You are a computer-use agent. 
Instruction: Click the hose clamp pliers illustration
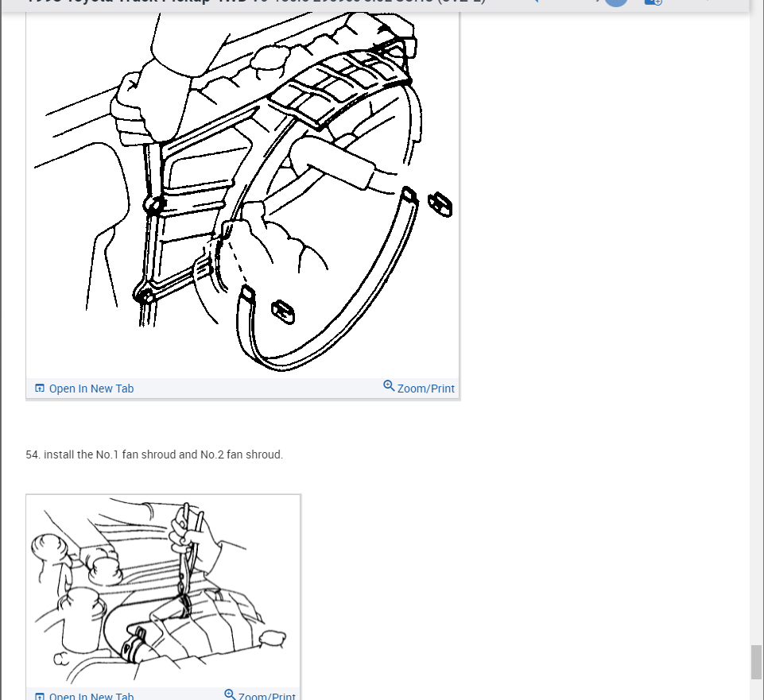pos(163,590)
